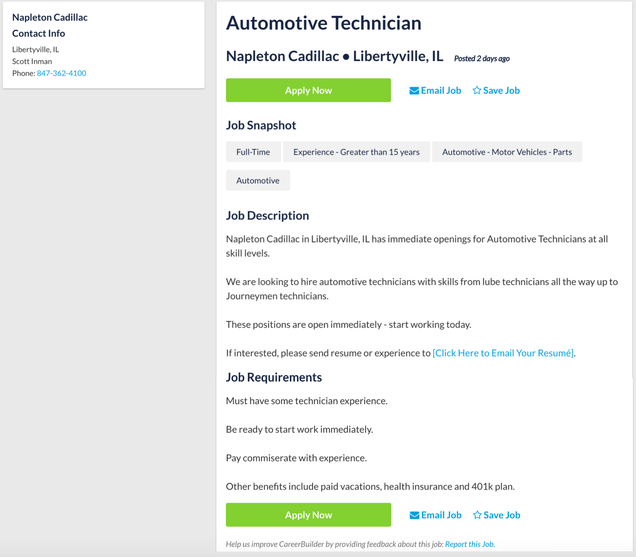
Task: Click Scott Inman contact name
Action: tap(32, 61)
